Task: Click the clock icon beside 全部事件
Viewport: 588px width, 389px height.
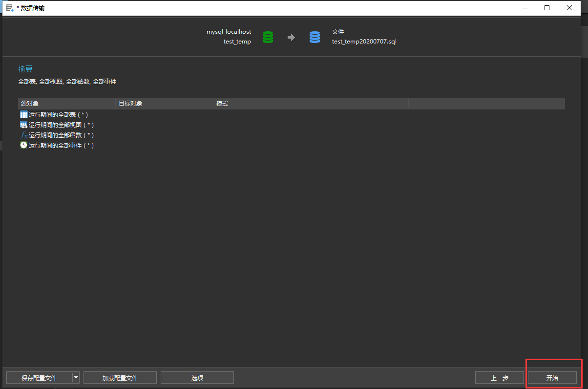Action: tap(23, 145)
